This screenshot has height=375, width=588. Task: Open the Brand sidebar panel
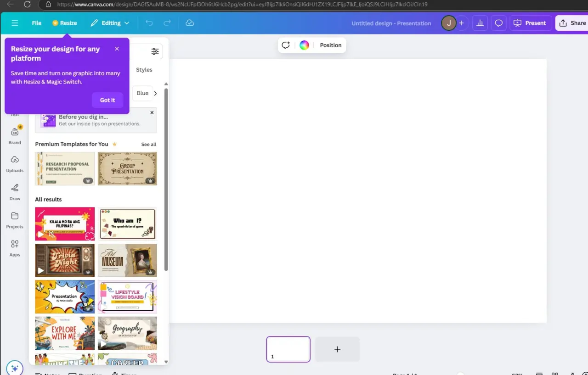(x=15, y=136)
